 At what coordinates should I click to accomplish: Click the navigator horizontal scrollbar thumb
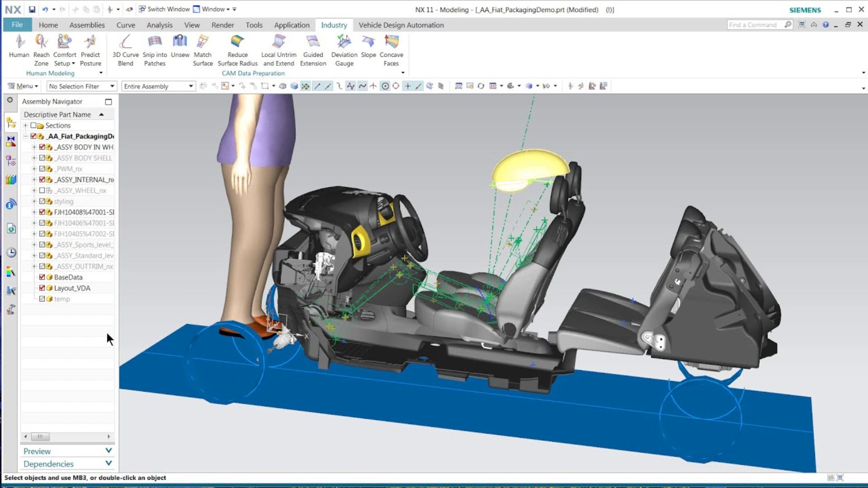[40, 436]
